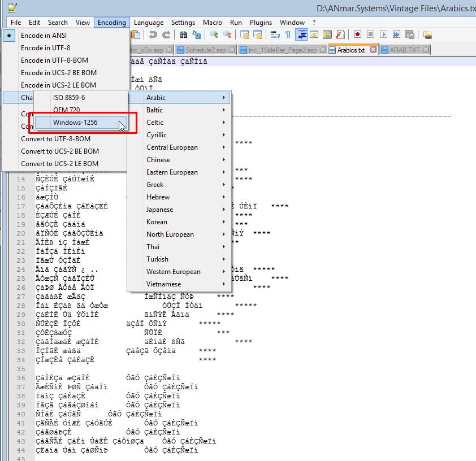Click the Playback macro icon
The width and height of the screenshot is (476, 461).
coord(384,35)
